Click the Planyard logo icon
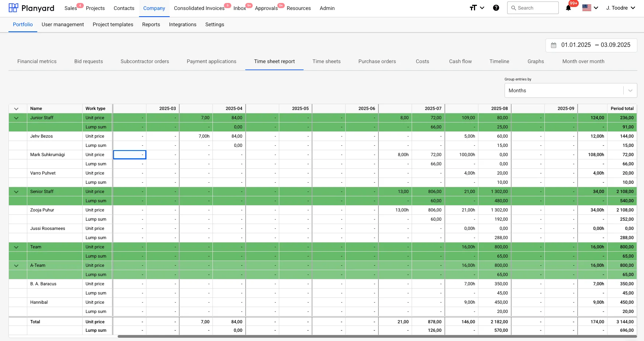Image resolution: width=644 pixels, height=341 pixels. point(13,7)
